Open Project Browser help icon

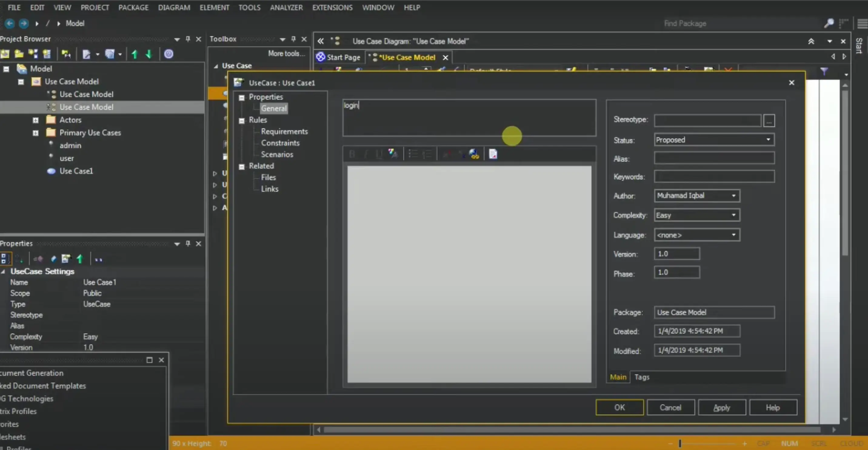pos(169,54)
